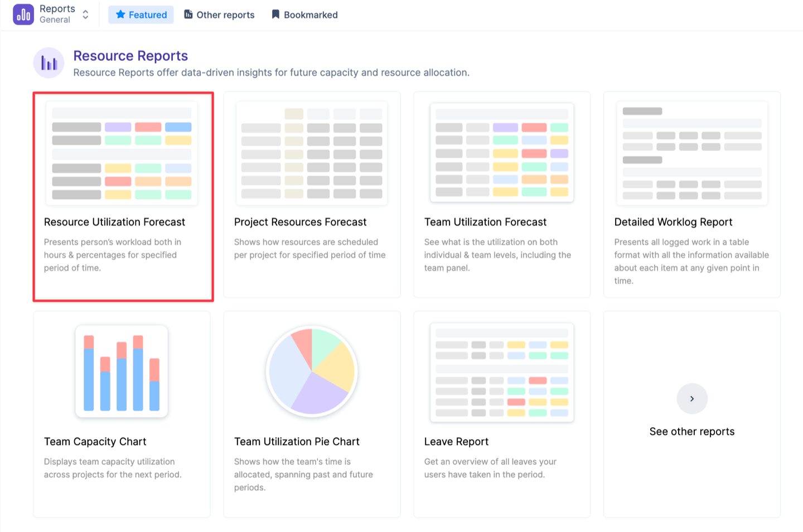Click the report icon beside Other reports
This screenshot has height=532, width=803.
tap(188, 14)
